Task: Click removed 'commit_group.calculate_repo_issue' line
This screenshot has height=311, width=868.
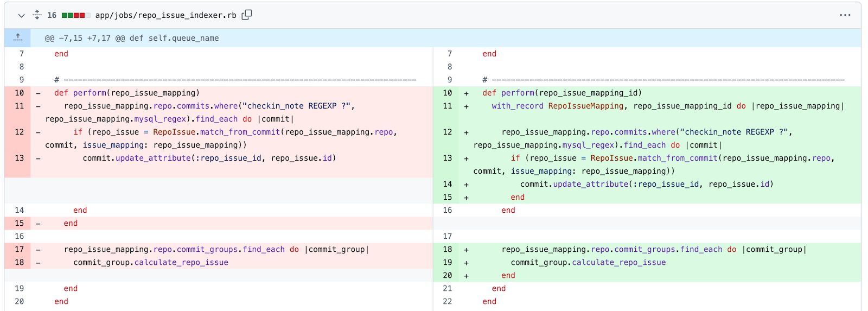Action: pyautogui.click(x=151, y=262)
